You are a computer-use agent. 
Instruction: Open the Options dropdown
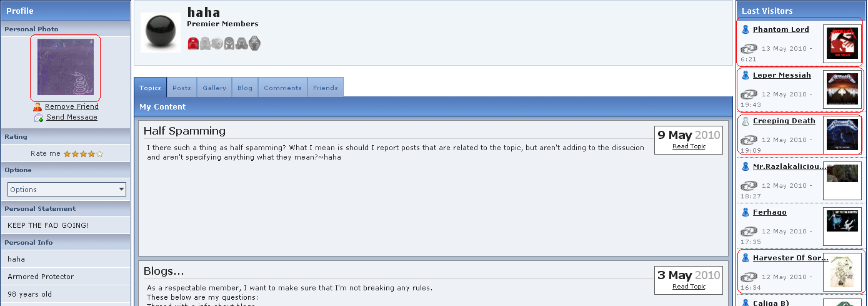click(x=67, y=189)
